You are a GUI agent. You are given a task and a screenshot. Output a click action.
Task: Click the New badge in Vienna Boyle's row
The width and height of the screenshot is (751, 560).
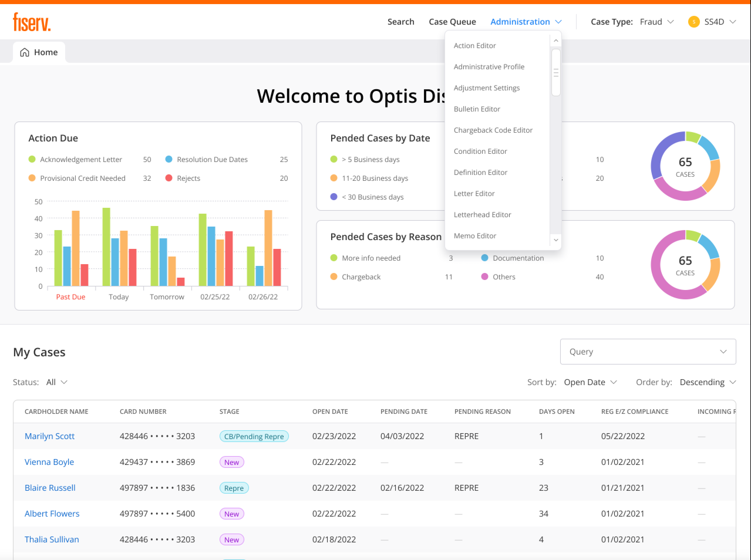232,462
